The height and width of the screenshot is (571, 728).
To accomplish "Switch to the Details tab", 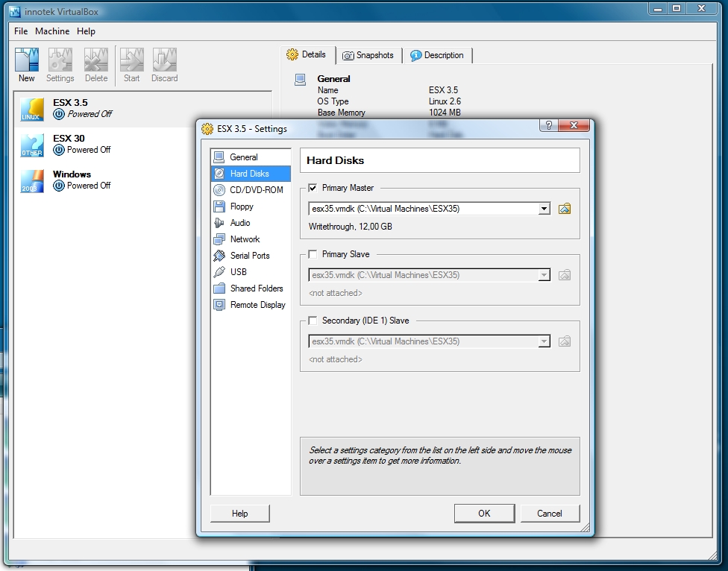I will pyautogui.click(x=307, y=54).
